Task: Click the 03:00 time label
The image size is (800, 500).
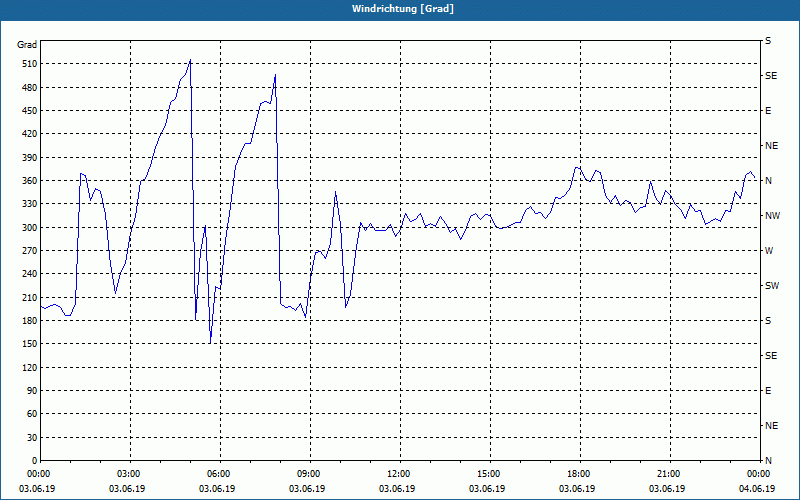Action: pos(131,474)
